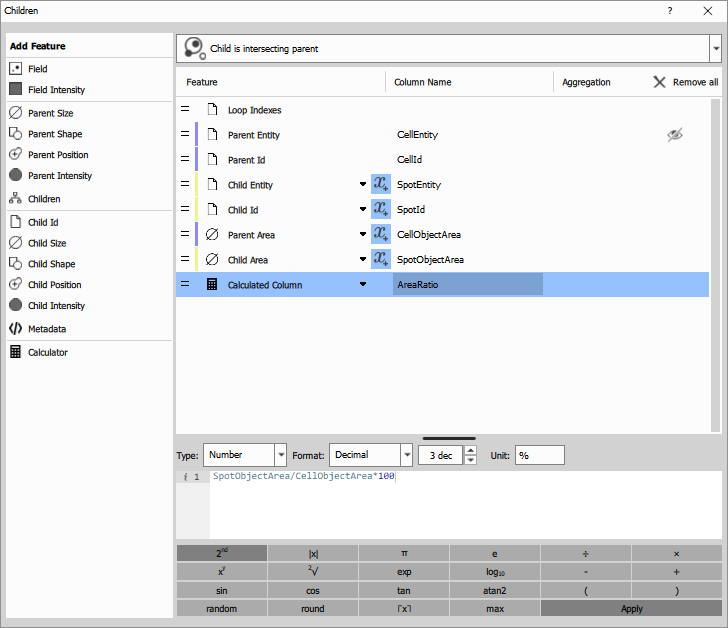
Task: Select Metadata in Add Feature list
Action: click(x=47, y=329)
